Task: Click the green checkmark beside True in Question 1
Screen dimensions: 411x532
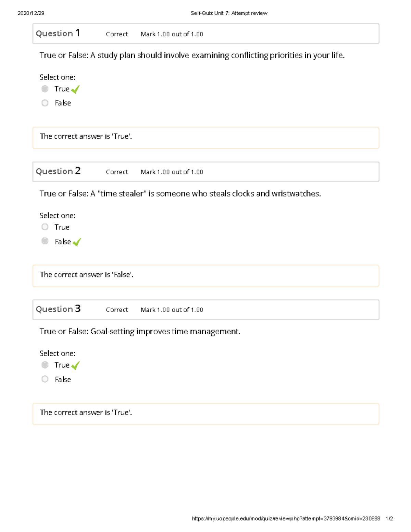Action: 76,89
